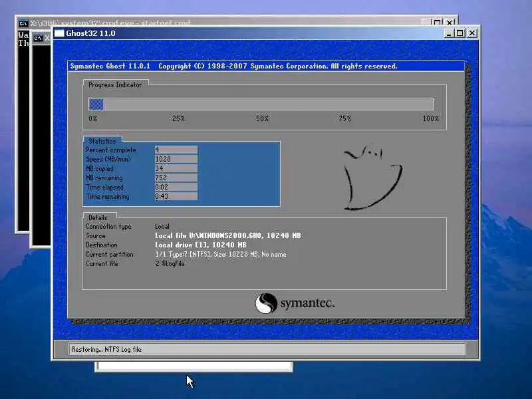
Task: Click the Symantec logo at the bottom
Action: [295, 303]
